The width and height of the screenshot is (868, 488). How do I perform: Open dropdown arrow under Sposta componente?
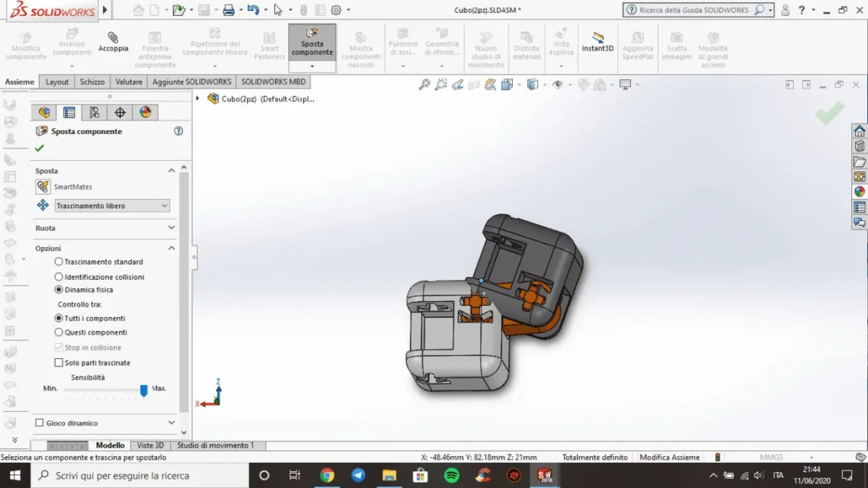[x=312, y=66]
